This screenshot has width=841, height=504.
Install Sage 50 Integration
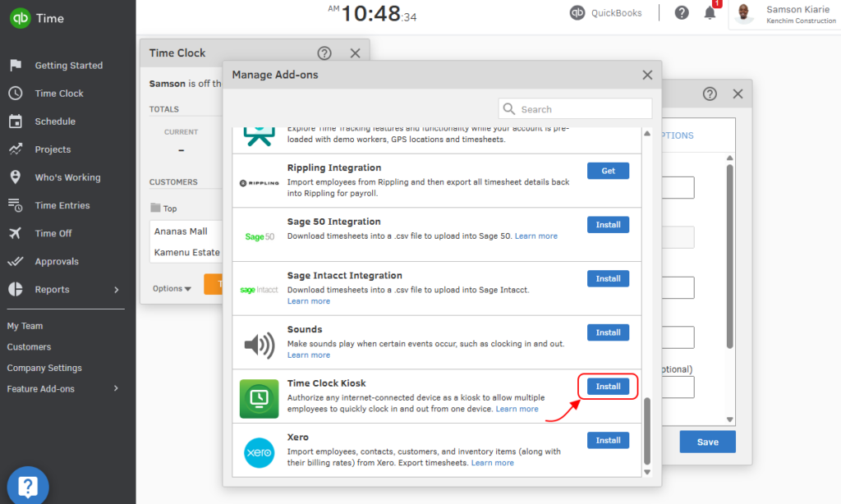click(x=608, y=225)
